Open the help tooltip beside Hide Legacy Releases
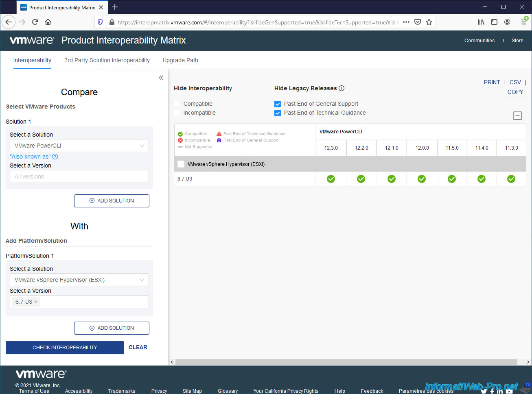 point(340,88)
